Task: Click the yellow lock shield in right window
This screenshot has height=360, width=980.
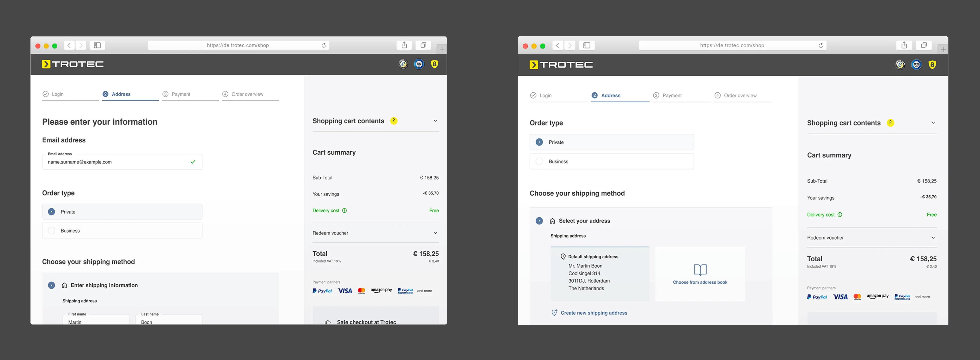Action: click(932, 65)
